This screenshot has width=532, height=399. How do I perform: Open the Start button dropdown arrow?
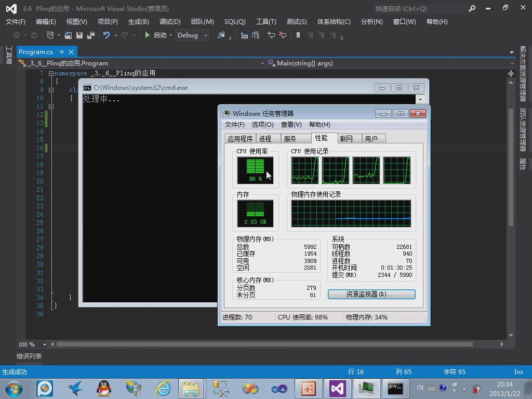(170, 35)
